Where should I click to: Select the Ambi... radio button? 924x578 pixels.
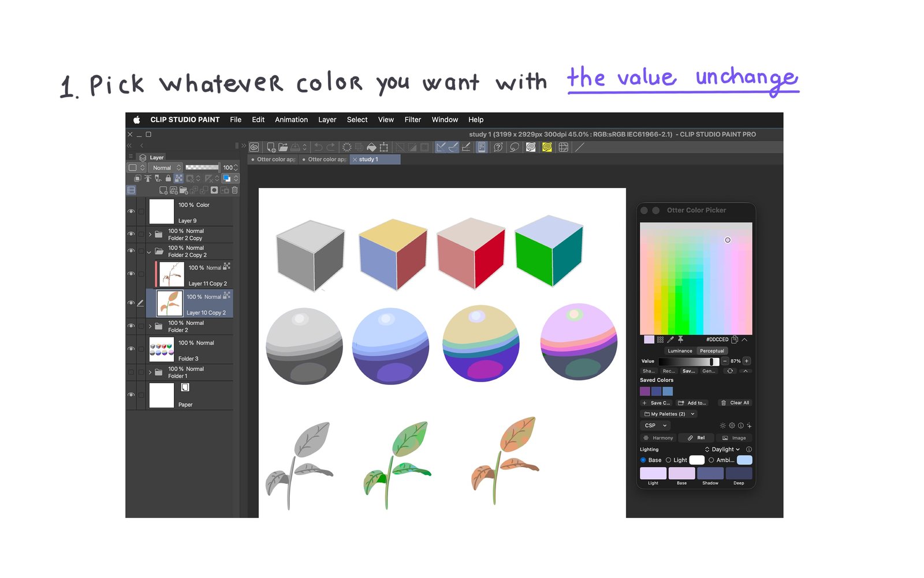tap(711, 460)
